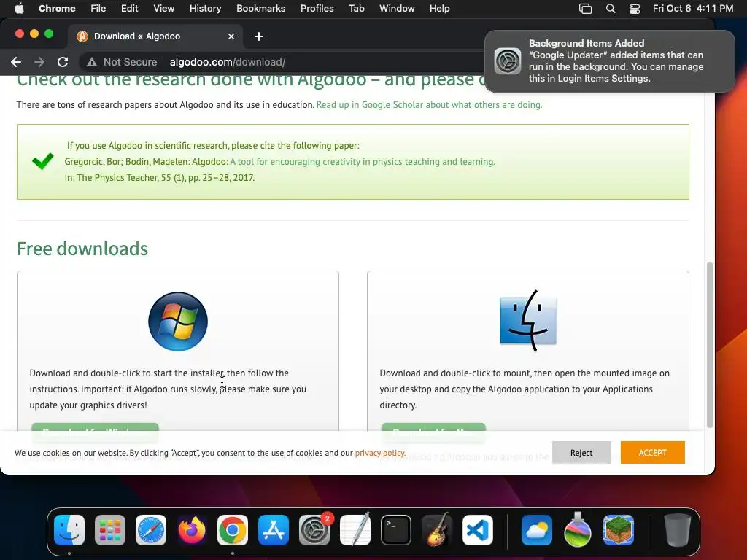Open the Bookmarks menu

tap(260, 8)
